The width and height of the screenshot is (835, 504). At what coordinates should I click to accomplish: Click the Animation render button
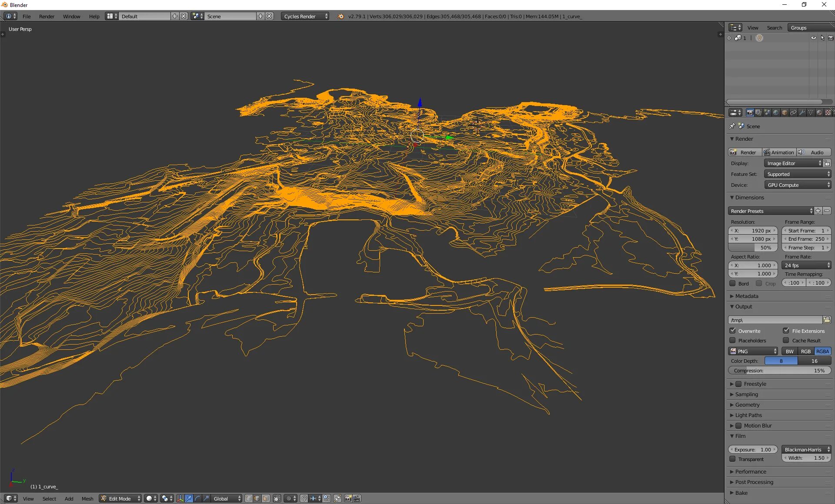click(x=778, y=152)
